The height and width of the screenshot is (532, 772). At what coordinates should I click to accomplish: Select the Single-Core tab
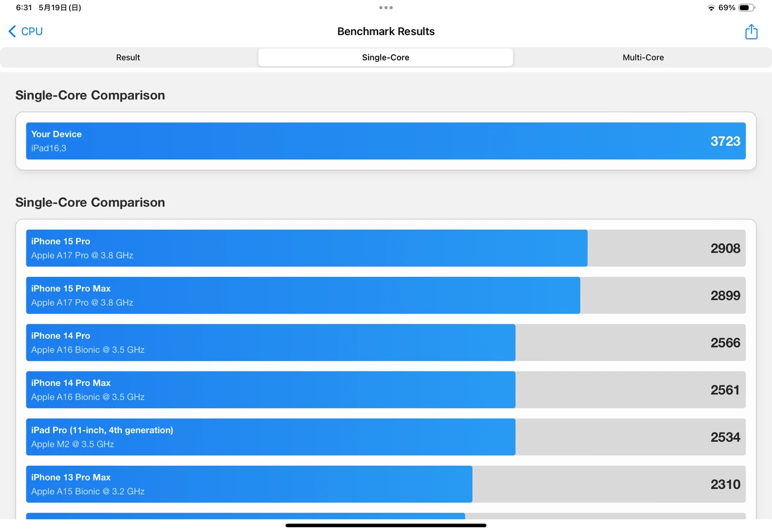[386, 57]
